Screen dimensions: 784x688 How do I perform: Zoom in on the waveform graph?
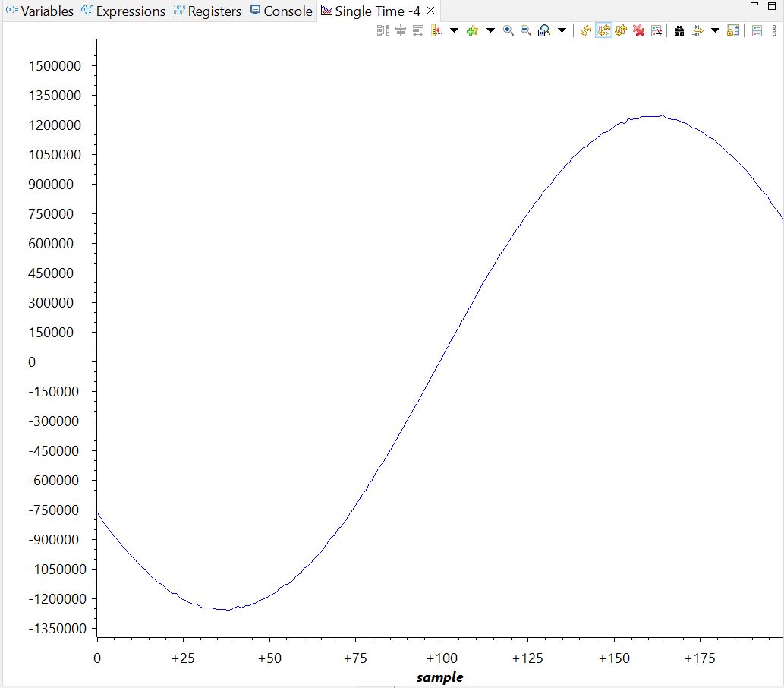508,30
